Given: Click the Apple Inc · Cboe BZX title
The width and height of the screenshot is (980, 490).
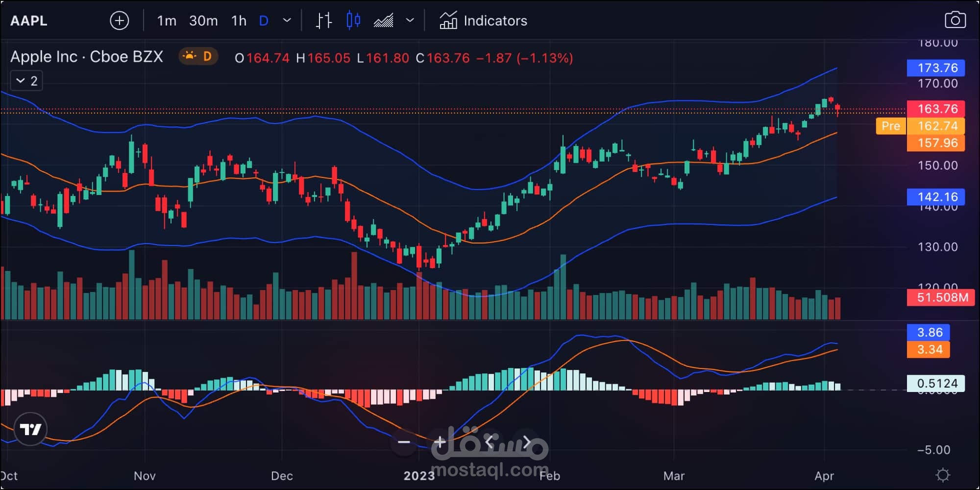Looking at the screenshot, I should 87,57.
